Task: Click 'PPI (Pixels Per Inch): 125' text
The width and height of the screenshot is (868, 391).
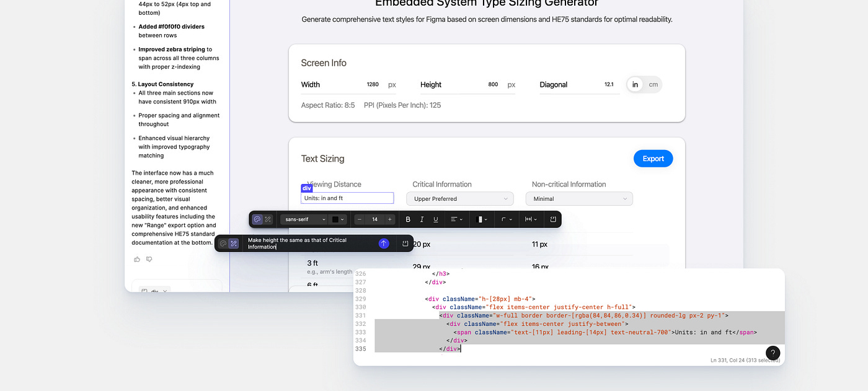Action: (402, 105)
